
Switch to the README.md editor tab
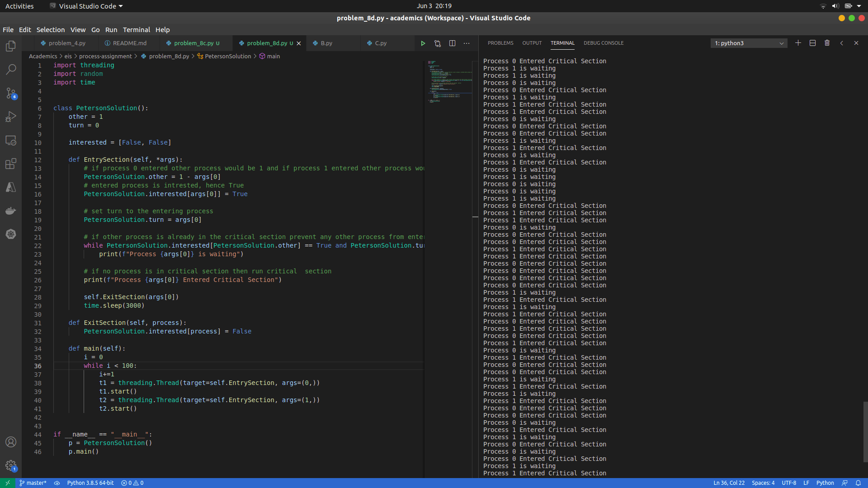[x=129, y=43]
